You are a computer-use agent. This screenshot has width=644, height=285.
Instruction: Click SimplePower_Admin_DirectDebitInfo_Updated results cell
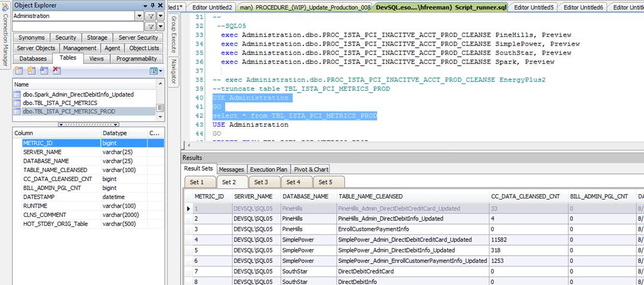pos(412,250)
